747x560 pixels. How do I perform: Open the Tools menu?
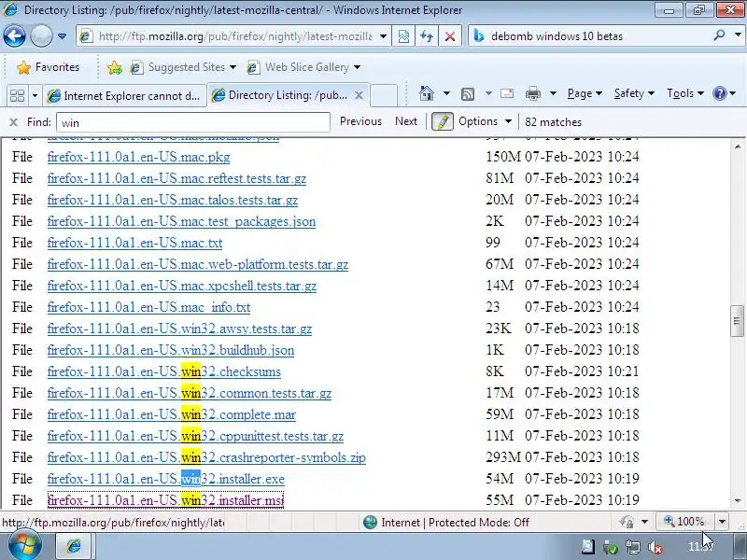tap(685, 93)
